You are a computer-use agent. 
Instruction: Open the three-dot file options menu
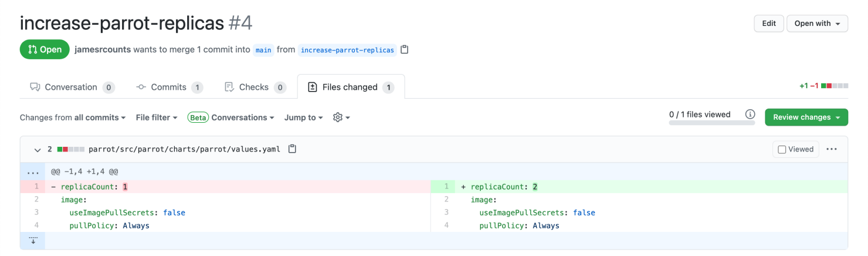[x=832, y=149]
